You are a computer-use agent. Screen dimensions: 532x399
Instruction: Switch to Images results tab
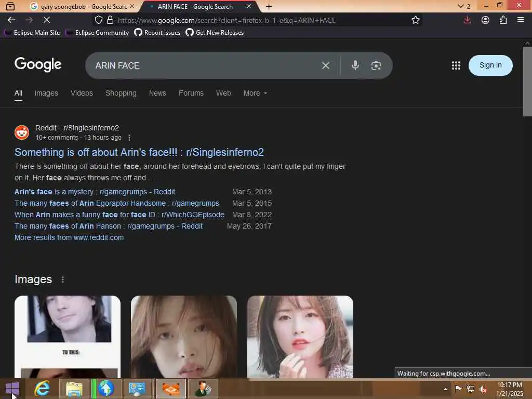point(46,93)
